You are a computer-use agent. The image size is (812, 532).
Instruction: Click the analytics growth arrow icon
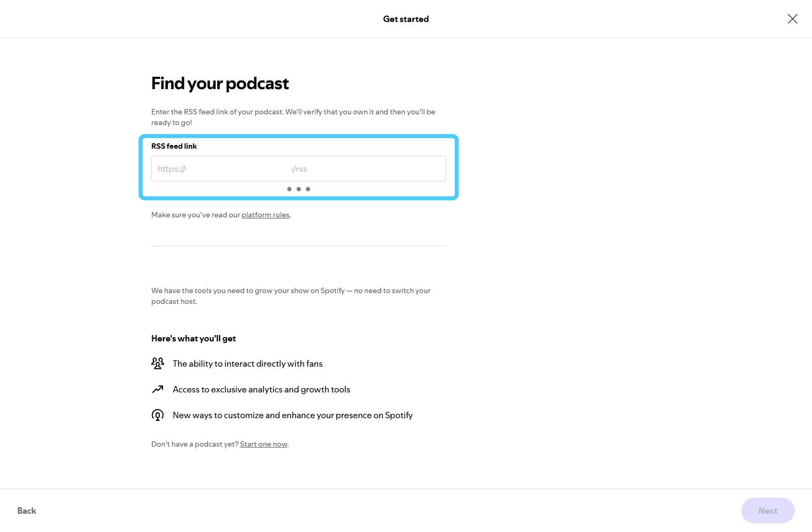[x=157, y=389]
